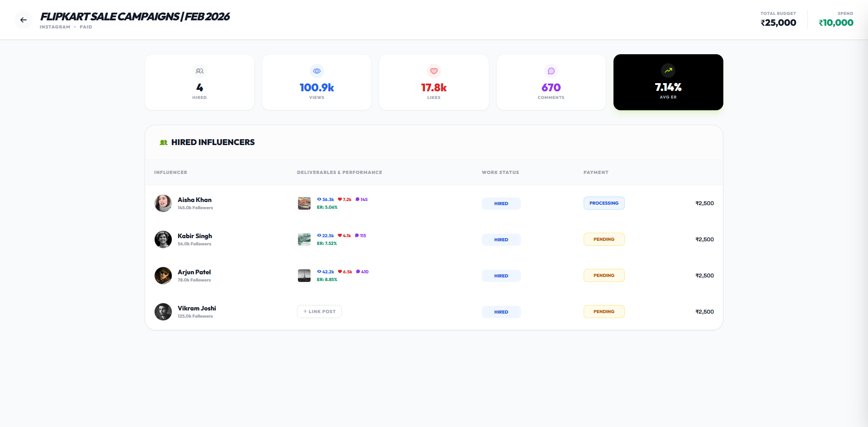Click Arjun Patel's post thumbnail
This screenshot has width=868, height=427.
[x=304, y=275]
